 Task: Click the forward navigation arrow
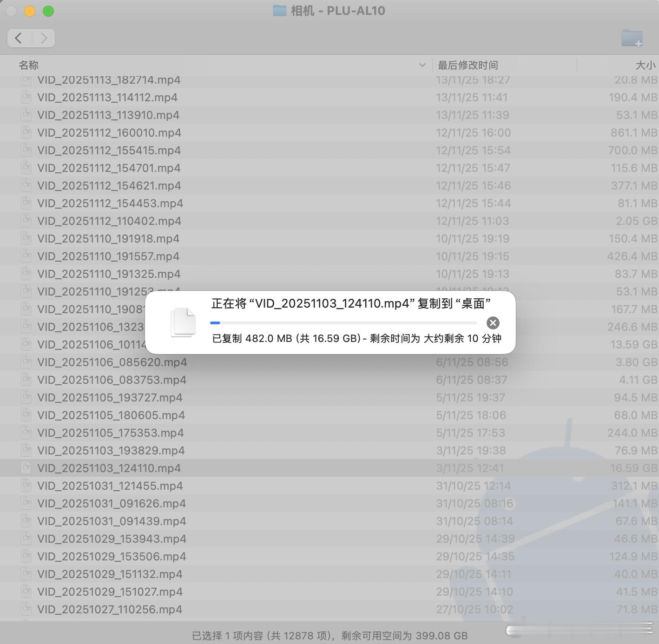pyautogui.click(x=44, y=38)
